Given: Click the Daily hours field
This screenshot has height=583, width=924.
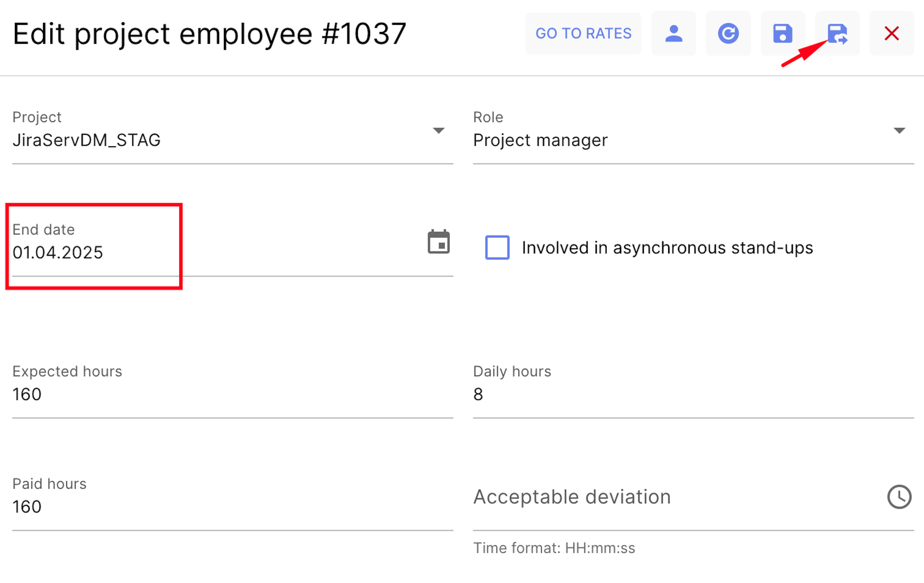Looking at the screenshot, I should coord(693,391).
